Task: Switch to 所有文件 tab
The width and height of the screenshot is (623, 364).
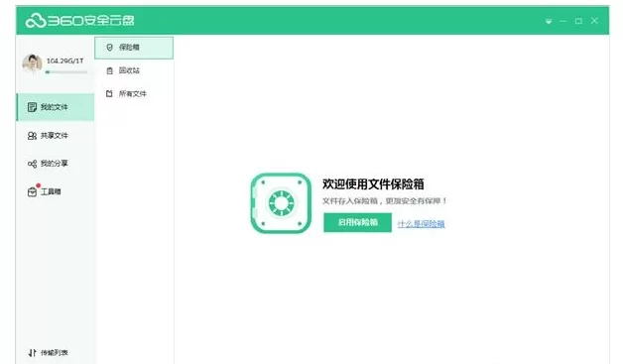Action: pyautogui.click(x=134, y=94)
